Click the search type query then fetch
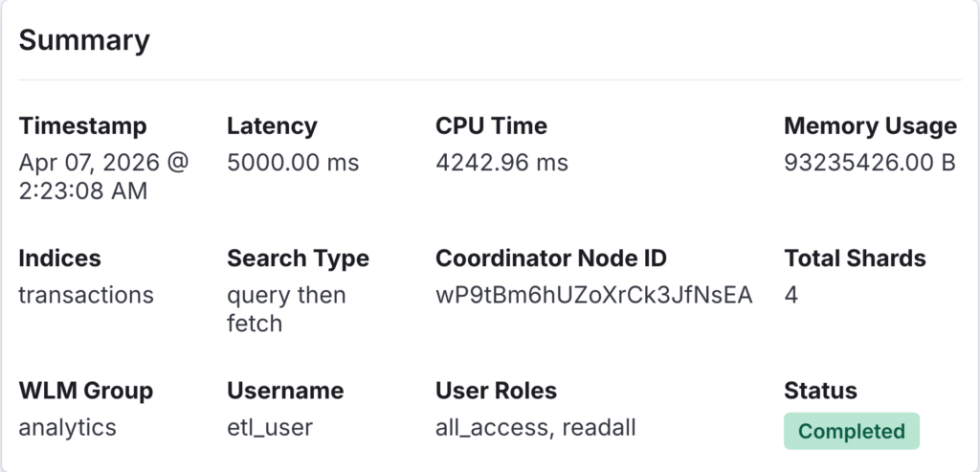Viewport: 980px width, 472px height. 286,309
